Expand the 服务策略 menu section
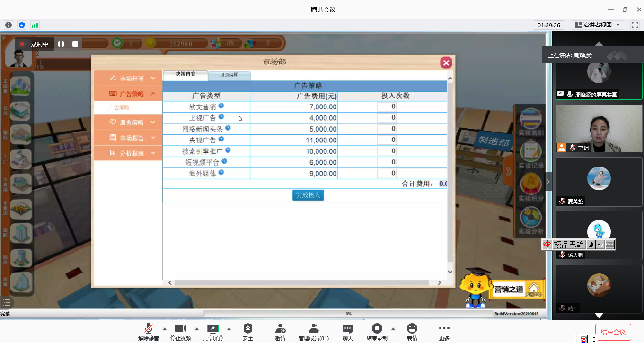 128,122
